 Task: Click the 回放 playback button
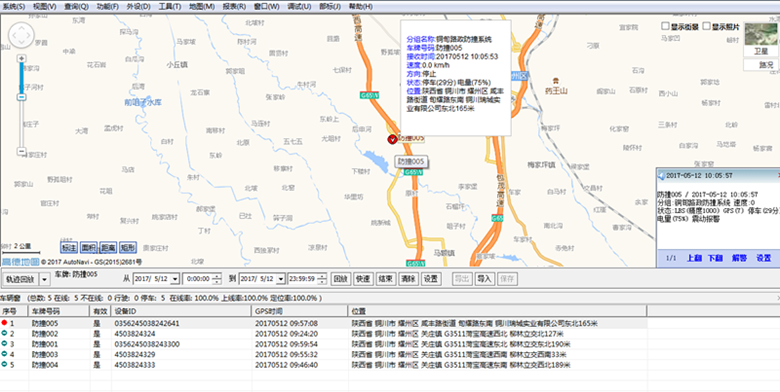tap(340, 279)
